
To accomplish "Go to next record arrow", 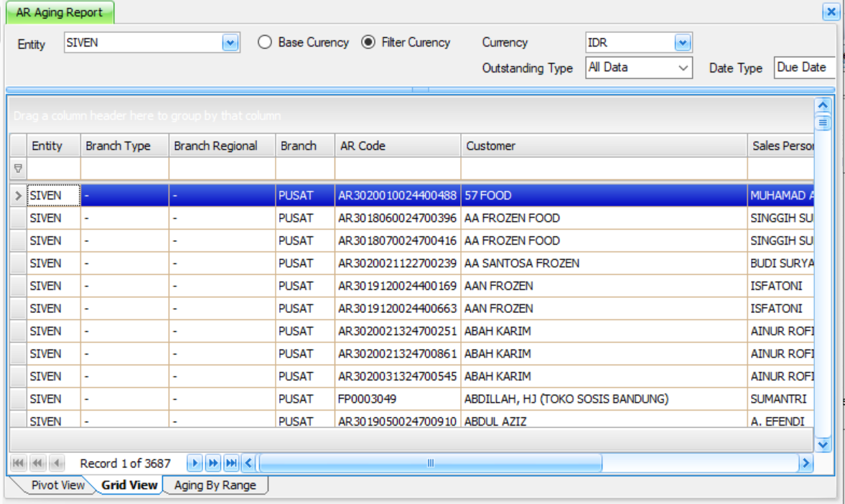I will (195, 463).
